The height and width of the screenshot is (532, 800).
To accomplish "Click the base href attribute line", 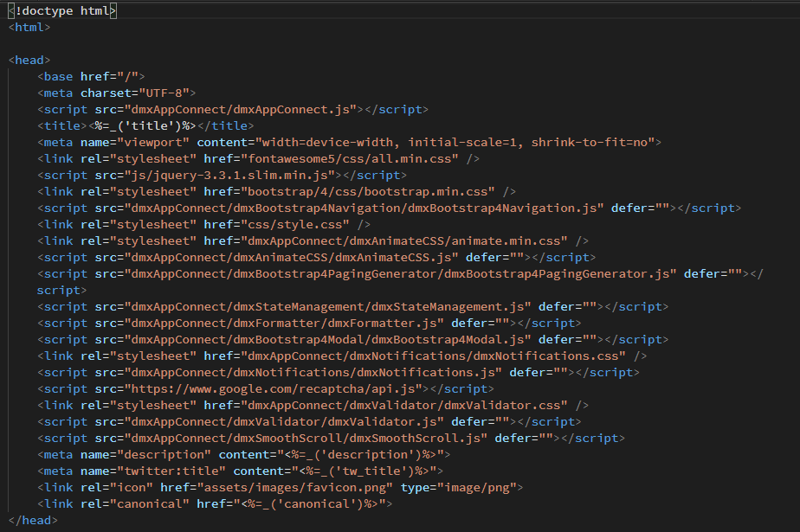I will coord(91,76).
